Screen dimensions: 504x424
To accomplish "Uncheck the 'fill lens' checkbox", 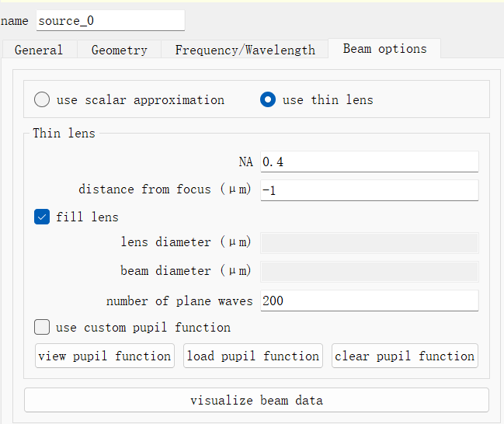I will click(x=43, y=217).
